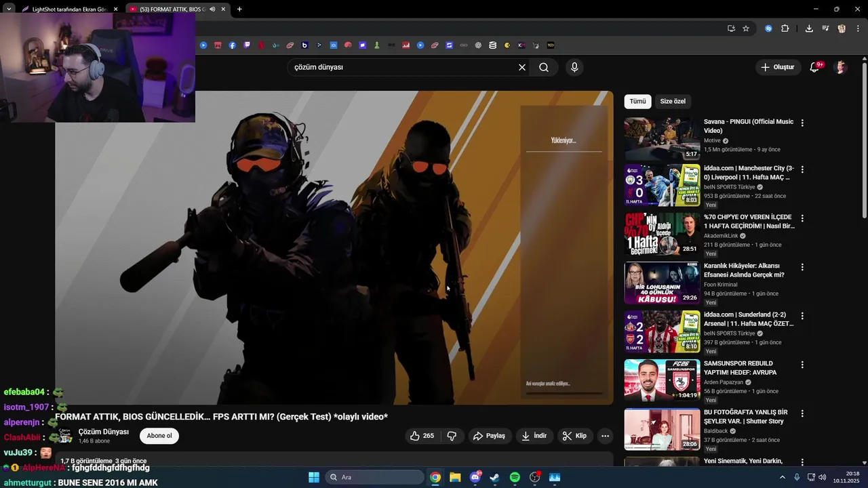The image size is (868, 488).
Task: Open the Çözüm Dünyası channel name link
Action: tap(104, 432)
